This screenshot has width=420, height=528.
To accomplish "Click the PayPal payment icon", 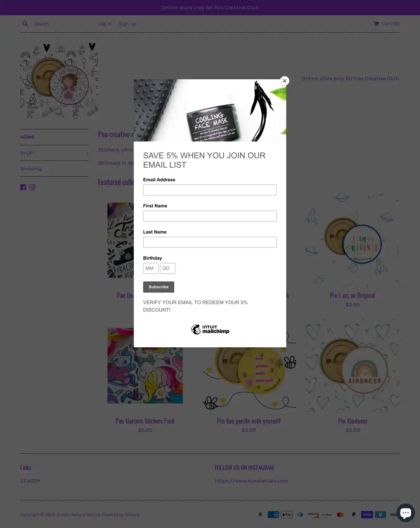I will click(353, 515).
